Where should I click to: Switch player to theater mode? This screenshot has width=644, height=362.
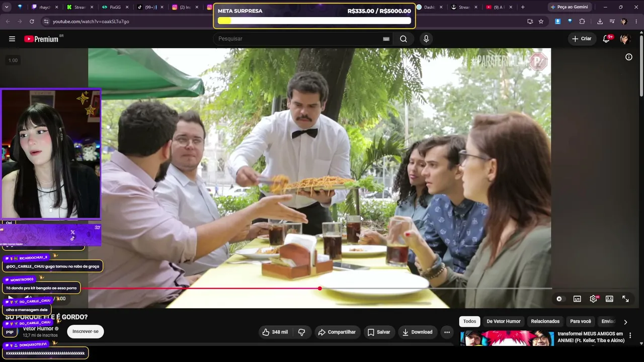coord(609,299)
